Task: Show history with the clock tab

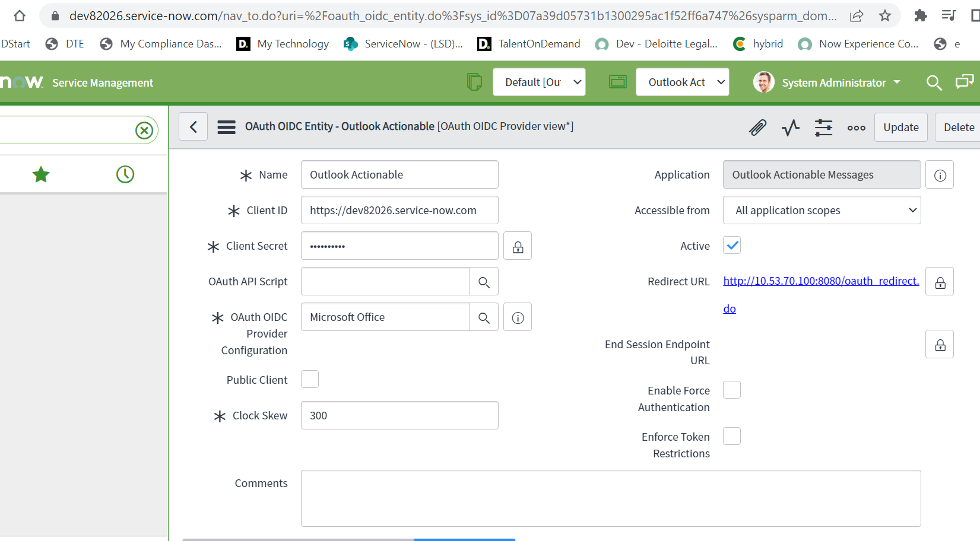Action: pos(125,174)
